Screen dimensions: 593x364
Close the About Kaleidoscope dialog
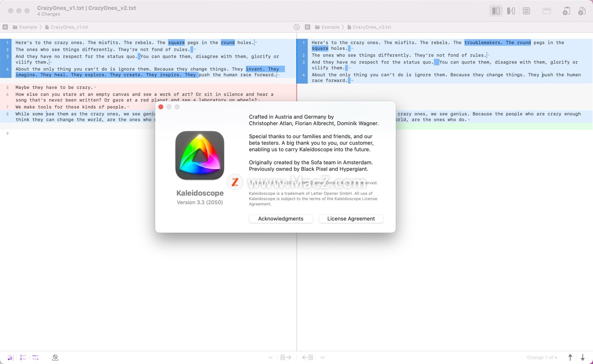click(161, 107)
